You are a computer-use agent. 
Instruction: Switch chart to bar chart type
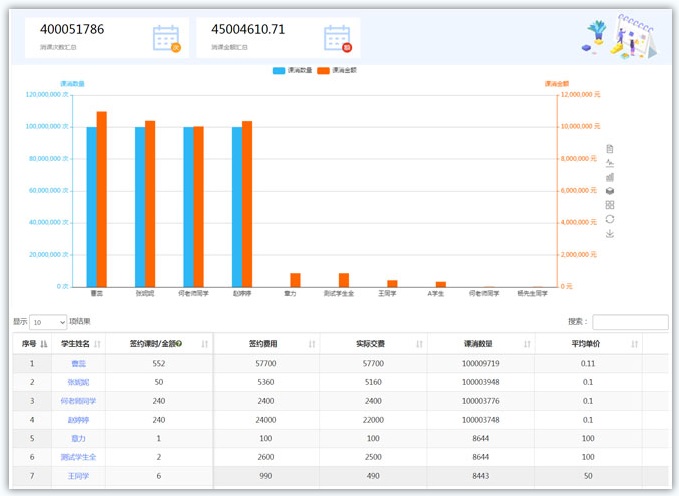point(610,177)
